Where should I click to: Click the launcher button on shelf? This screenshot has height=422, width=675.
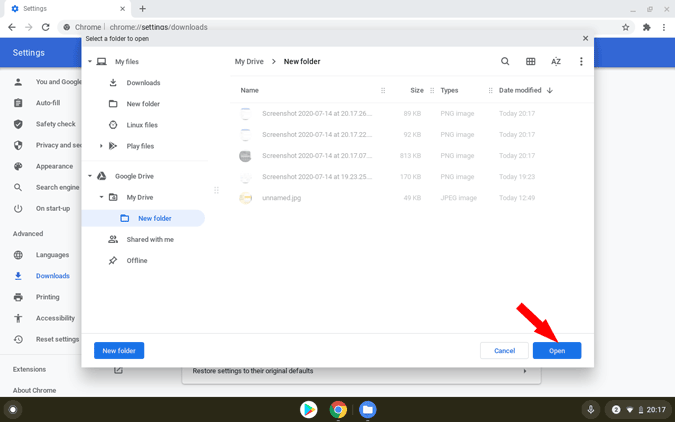tap(13, 410)
